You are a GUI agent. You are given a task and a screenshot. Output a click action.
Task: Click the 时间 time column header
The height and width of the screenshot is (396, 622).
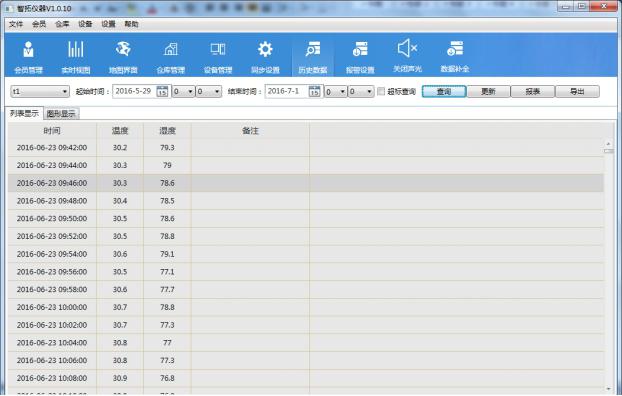[x=52, y=131]
